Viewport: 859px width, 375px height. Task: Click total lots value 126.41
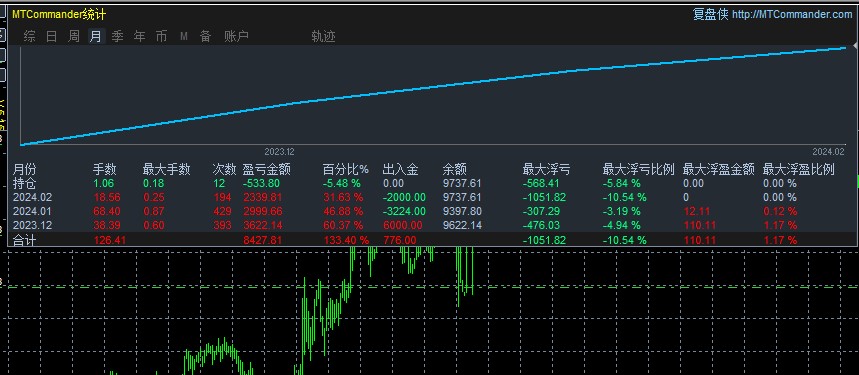(110, 240)
